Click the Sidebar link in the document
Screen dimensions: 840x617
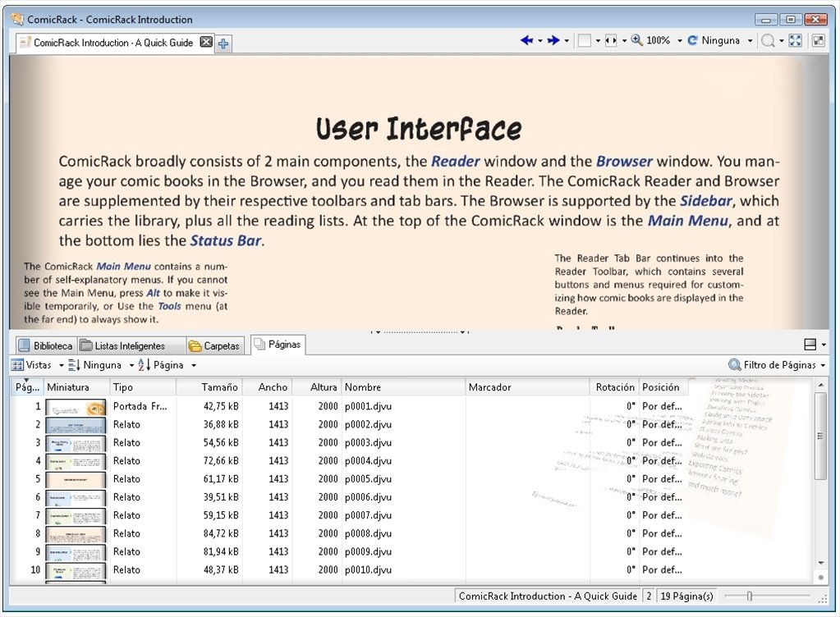point(705,201)
